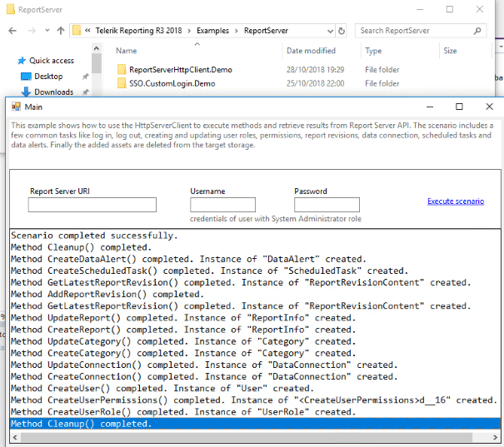Select CreateUser() completed log line
This screenshot has width=504, height=447.
click(255, 389)
